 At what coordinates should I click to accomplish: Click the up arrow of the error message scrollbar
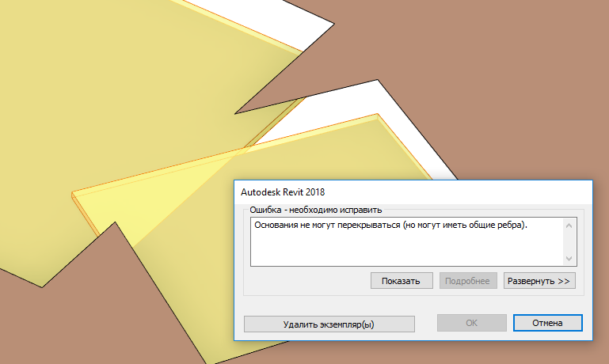(569, 226)
